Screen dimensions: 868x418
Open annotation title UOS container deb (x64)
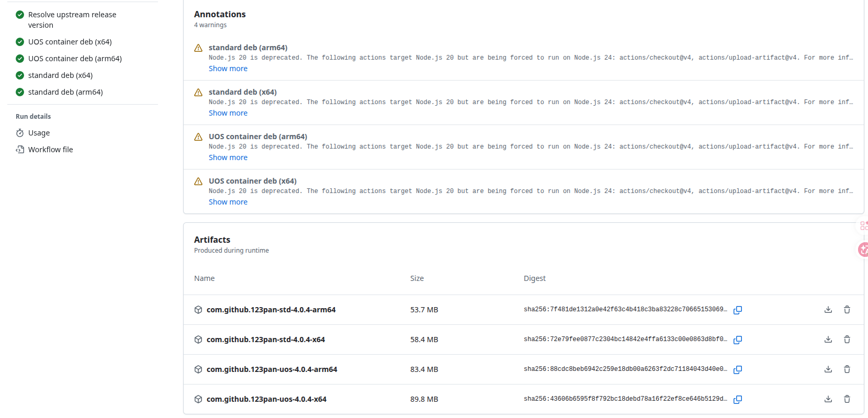253,181
